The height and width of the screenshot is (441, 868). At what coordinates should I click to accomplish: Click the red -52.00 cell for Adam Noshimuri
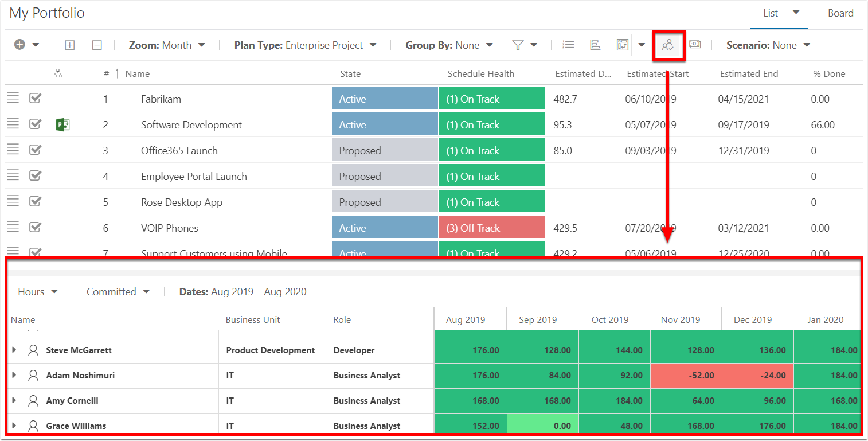[686, 376]
